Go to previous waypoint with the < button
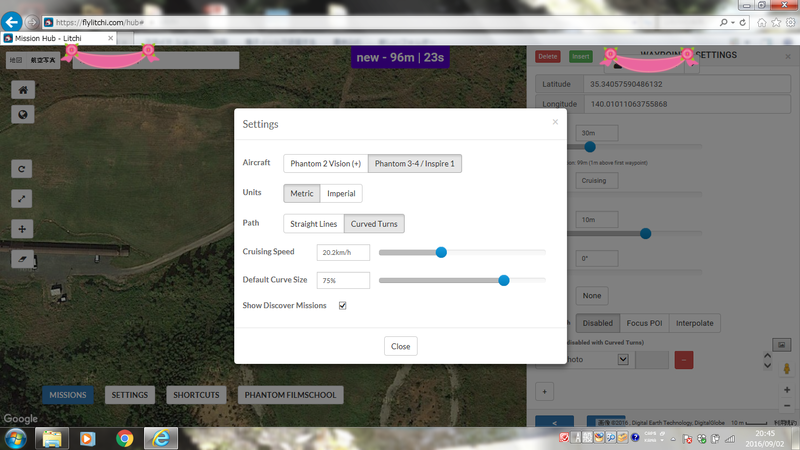 click(555, 422)
